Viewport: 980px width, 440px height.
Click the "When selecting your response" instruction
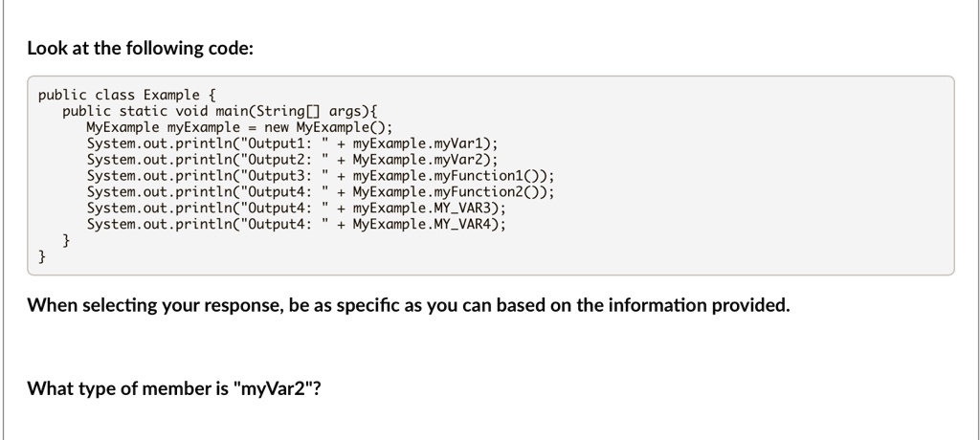click(409, 306)
